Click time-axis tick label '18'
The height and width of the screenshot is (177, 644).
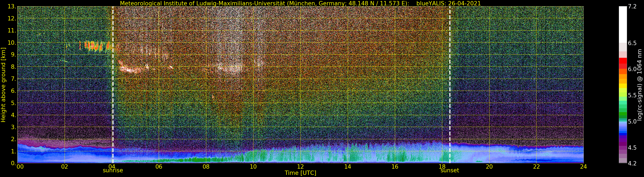point(442,166)
